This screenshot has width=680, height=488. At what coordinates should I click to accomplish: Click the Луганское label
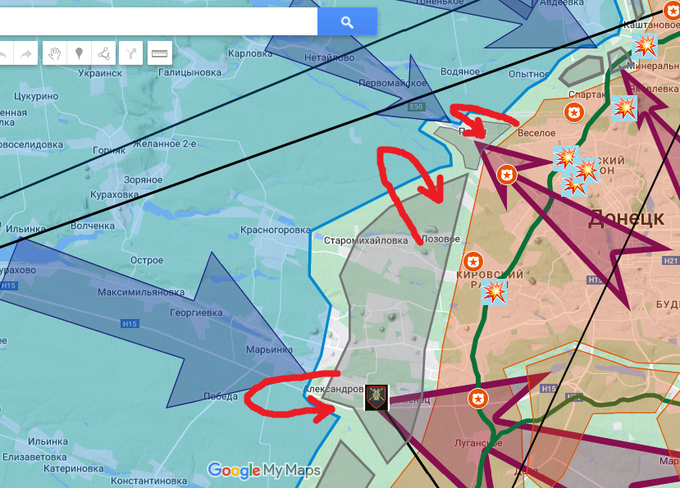pos(478,443)
